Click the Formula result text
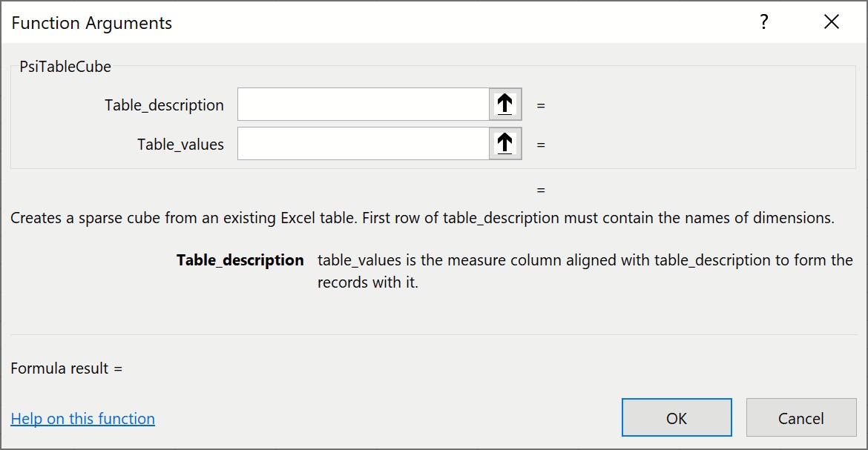This screenshot has width=868, height=450. (67, 368)
